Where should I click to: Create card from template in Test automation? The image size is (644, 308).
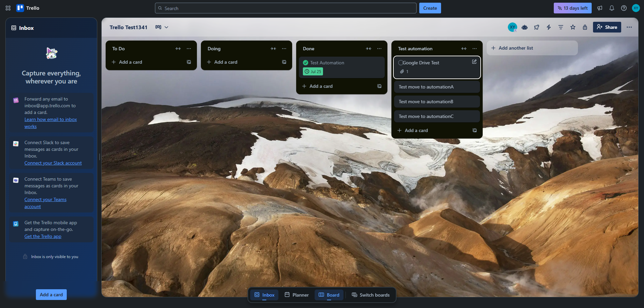475,130
